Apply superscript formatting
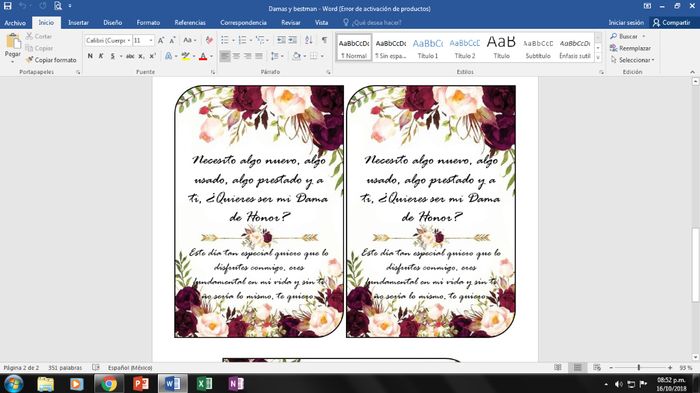This screenshot has width=700, height=393. (152, 56)
